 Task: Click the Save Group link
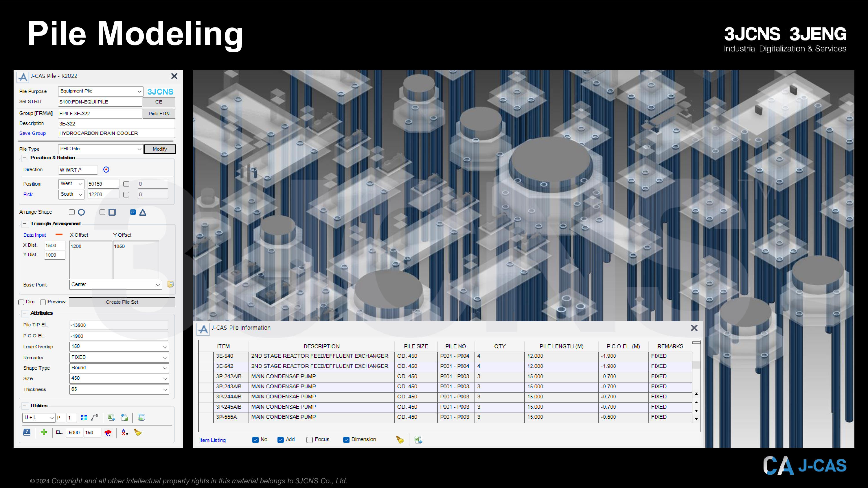tap(32, 133)
